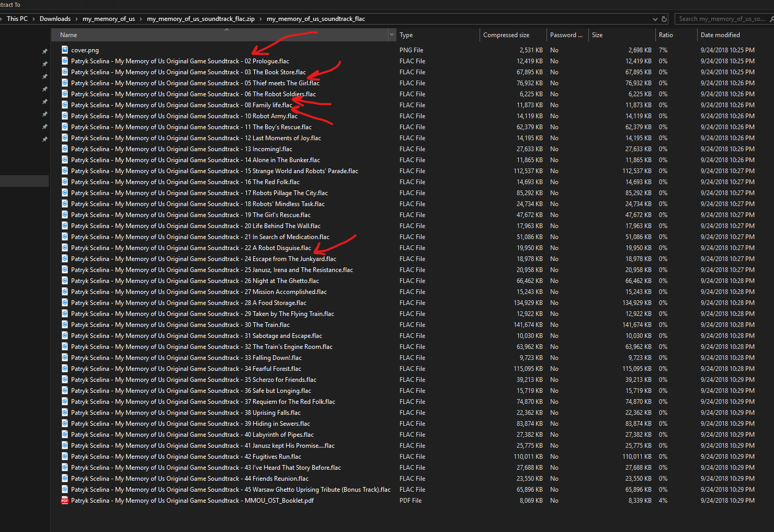Select file 19 The Girl's Rescue.flac
774x532 pixels.
191,214
